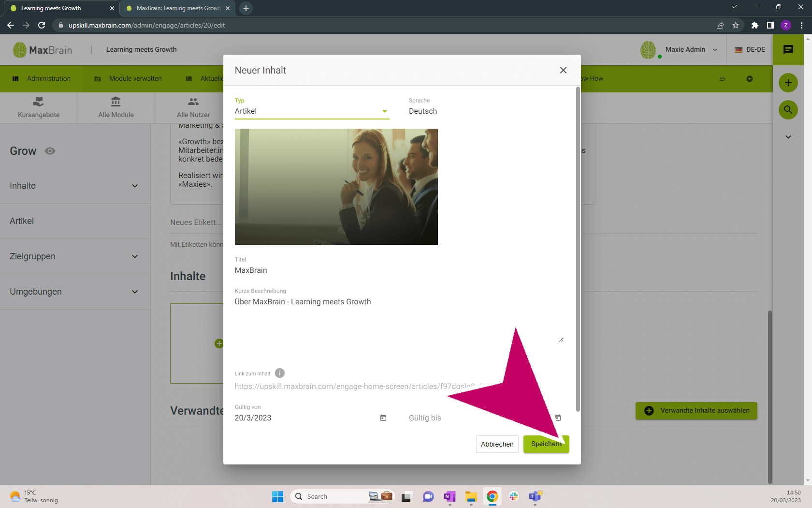Toggle the eye icon next to Grow
The height and width of the screenshot is (508, 812).
tap(50, 151)
